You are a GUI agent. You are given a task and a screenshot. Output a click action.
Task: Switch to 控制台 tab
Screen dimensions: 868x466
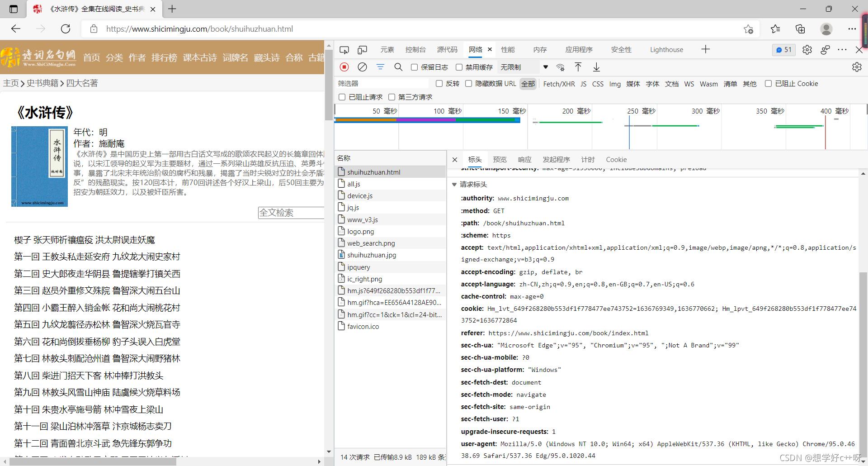tap(415, 50)
